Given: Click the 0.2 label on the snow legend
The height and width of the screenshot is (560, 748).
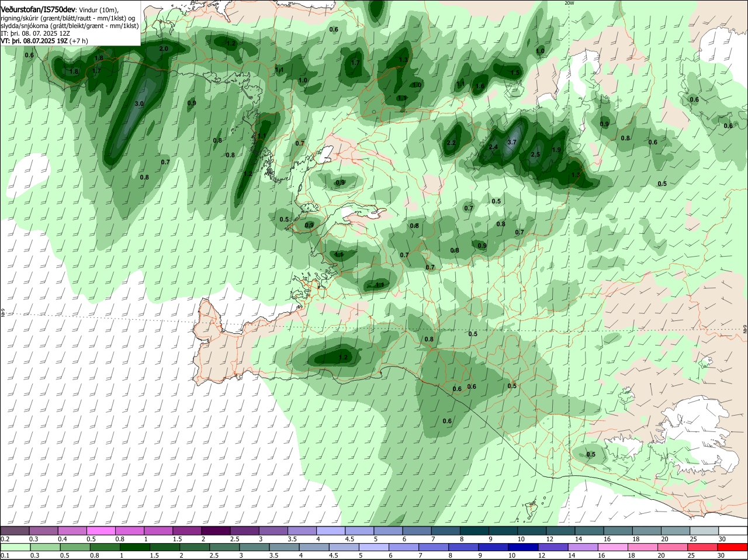Looking at the screenshot, I should point(5,538).
